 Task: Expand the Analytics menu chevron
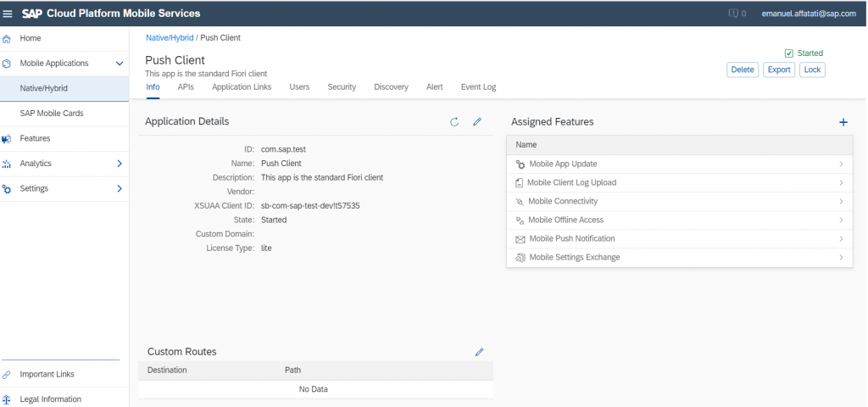(119, 164)
